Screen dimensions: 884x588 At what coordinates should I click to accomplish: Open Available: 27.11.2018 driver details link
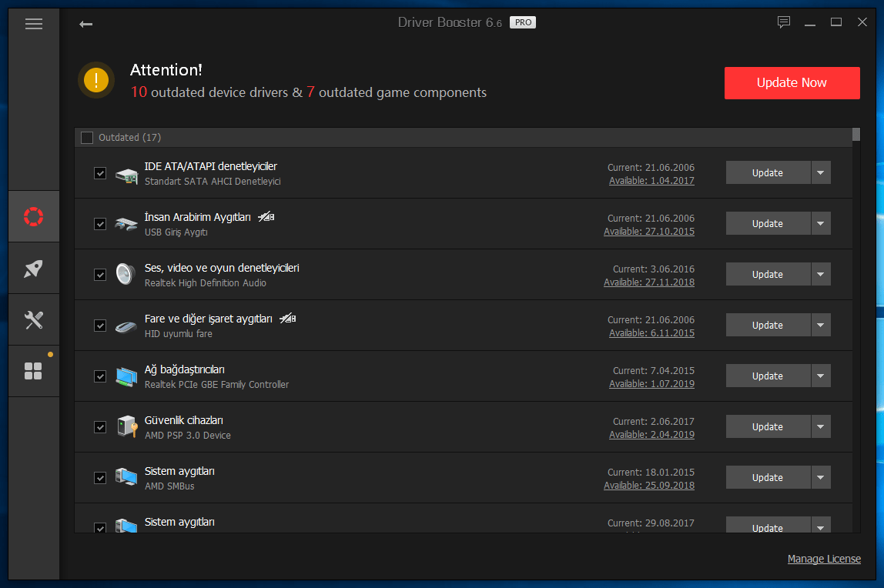pos(649,282)
